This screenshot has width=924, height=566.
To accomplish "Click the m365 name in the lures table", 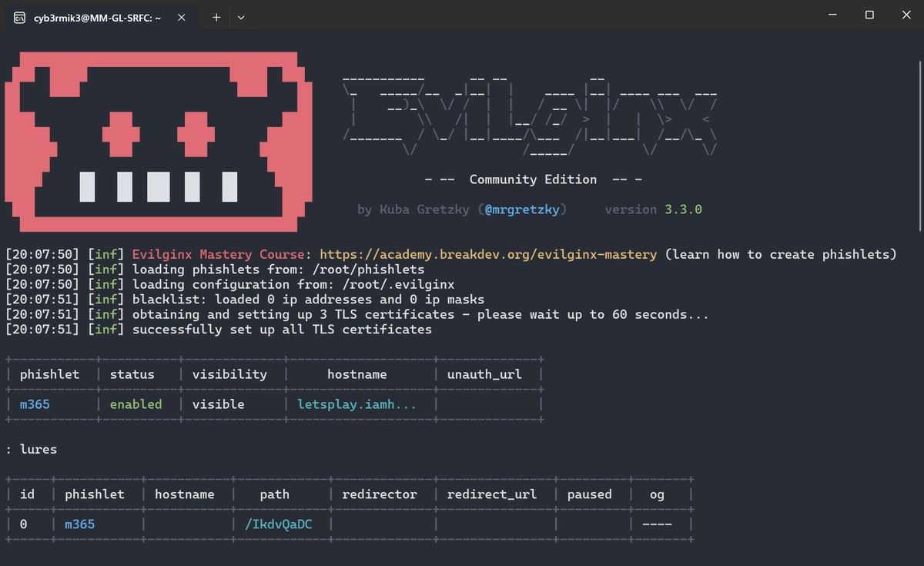I will pyautogui.click(x=80, y=524).
